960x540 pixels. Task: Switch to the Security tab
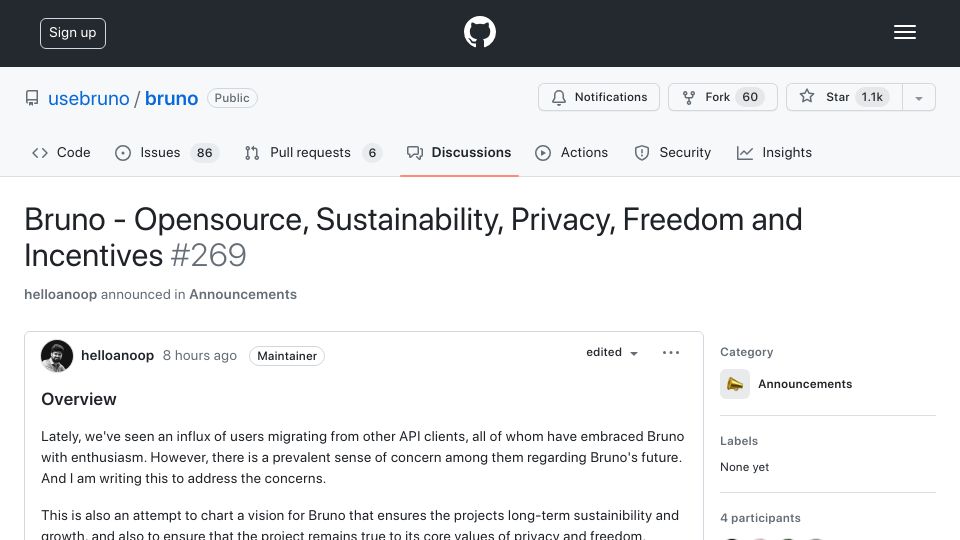click(672, 152)
